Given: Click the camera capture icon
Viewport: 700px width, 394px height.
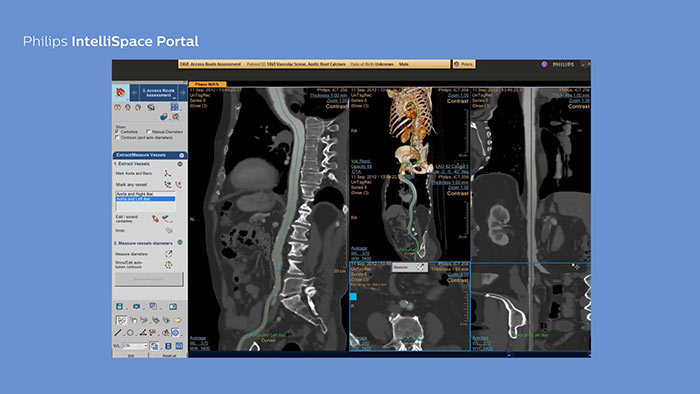Looking at the screenshot, I should tap(136, 307).
